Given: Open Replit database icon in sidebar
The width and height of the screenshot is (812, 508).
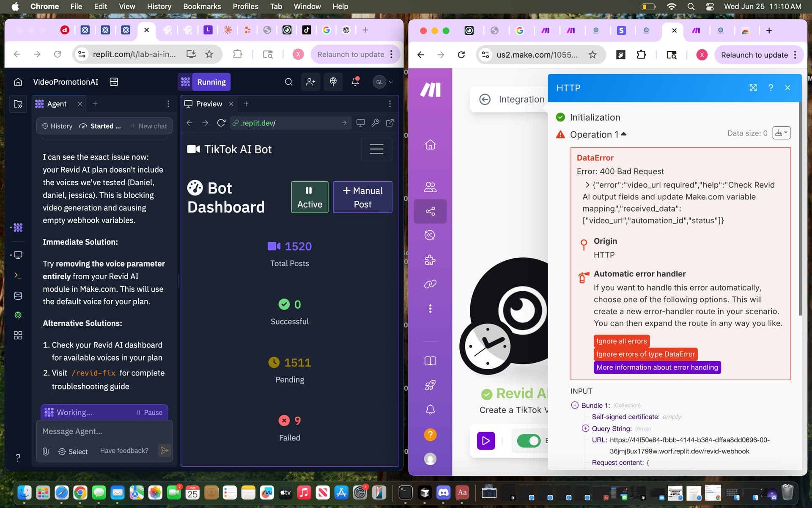Looking at the screenshot, I should tap(18, 295).
